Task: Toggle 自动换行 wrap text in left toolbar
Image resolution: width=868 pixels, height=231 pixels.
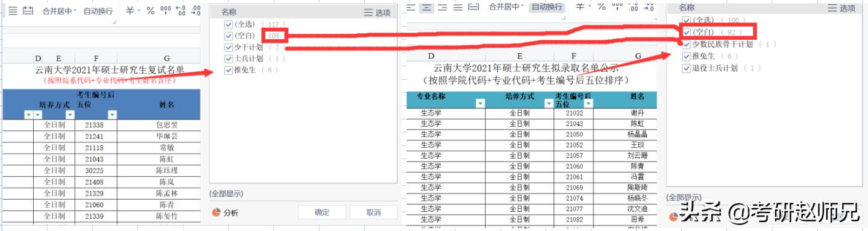Action: 98,11
